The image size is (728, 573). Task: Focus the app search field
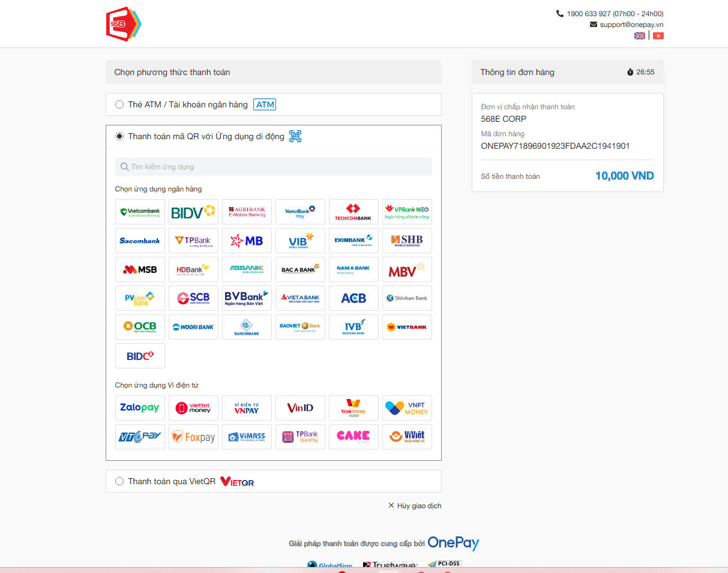click(274, 167)
